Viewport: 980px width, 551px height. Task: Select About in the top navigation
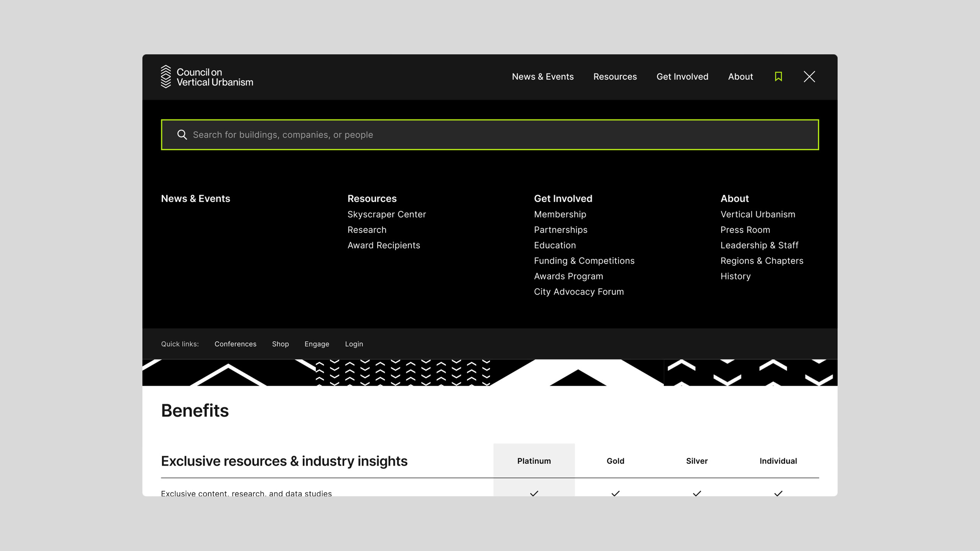(x=740, y=77)
